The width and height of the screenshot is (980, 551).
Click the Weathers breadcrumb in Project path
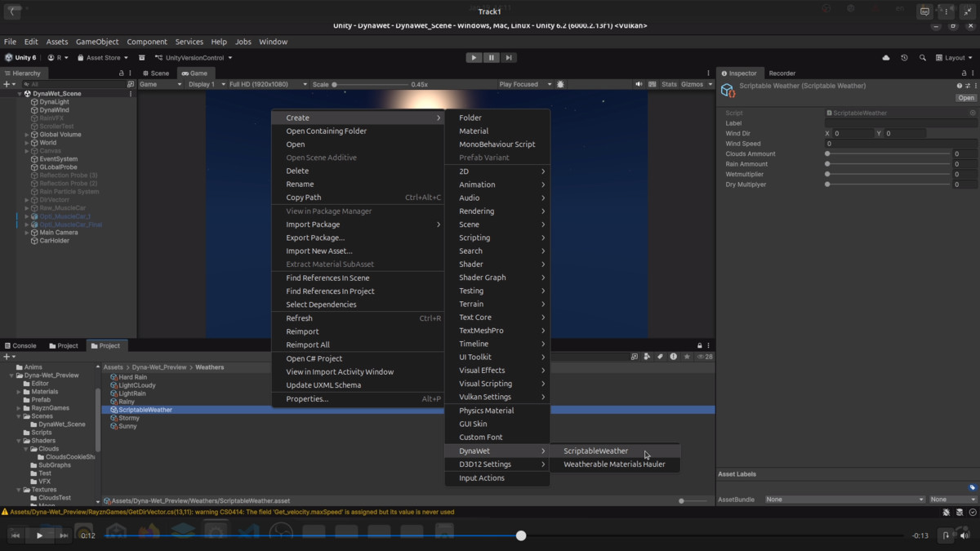tap(209, 367)
